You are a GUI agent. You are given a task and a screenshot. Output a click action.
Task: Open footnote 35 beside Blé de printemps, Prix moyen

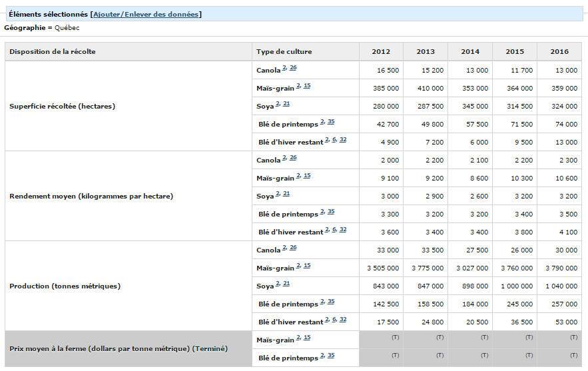[x=331, y=356]
